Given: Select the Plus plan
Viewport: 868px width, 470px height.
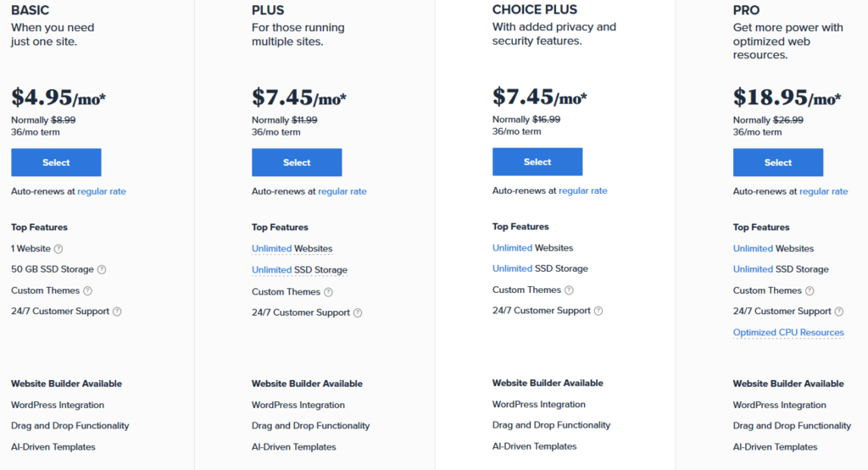Looking at the screenshot, I should (x=297, y=163).
